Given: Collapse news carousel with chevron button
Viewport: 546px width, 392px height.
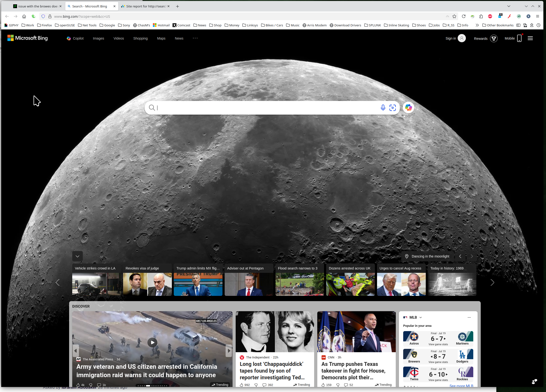Looking at the screenshot, I should point(78,256).
